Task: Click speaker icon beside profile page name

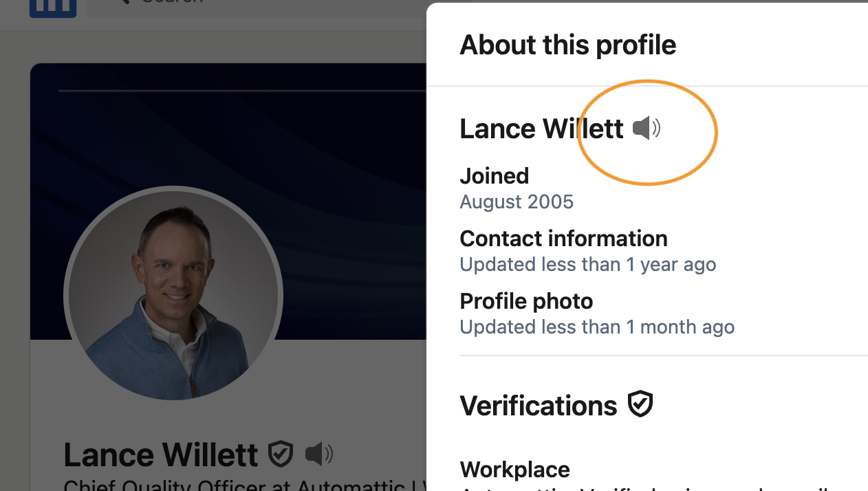Action: [x=318, y=454]
